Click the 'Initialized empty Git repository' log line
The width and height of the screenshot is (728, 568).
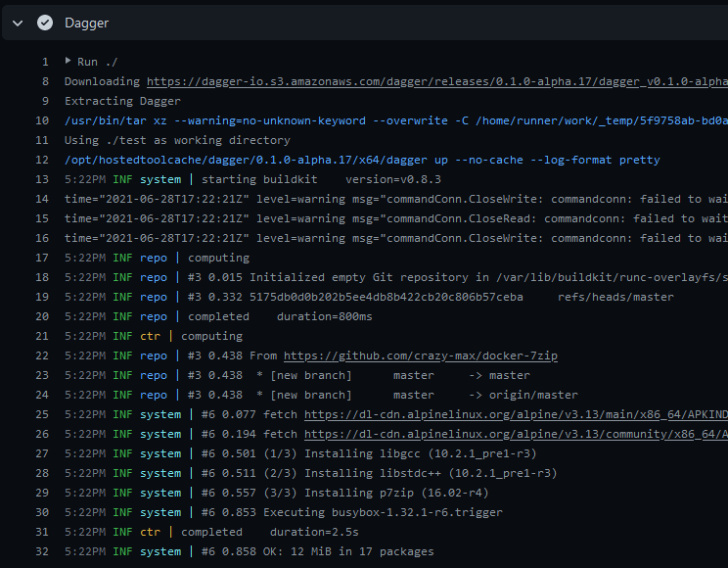click(x=391, y=277)
